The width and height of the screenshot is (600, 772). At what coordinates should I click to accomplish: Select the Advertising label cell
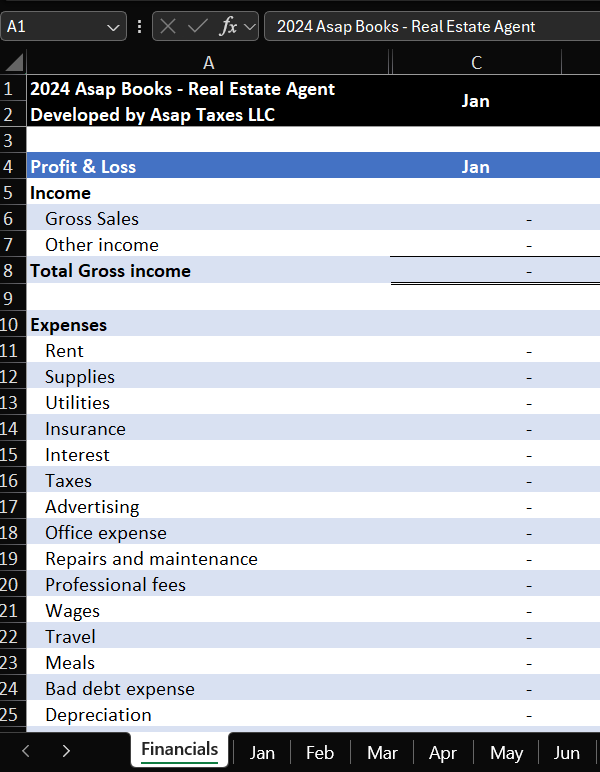point(208,507)
